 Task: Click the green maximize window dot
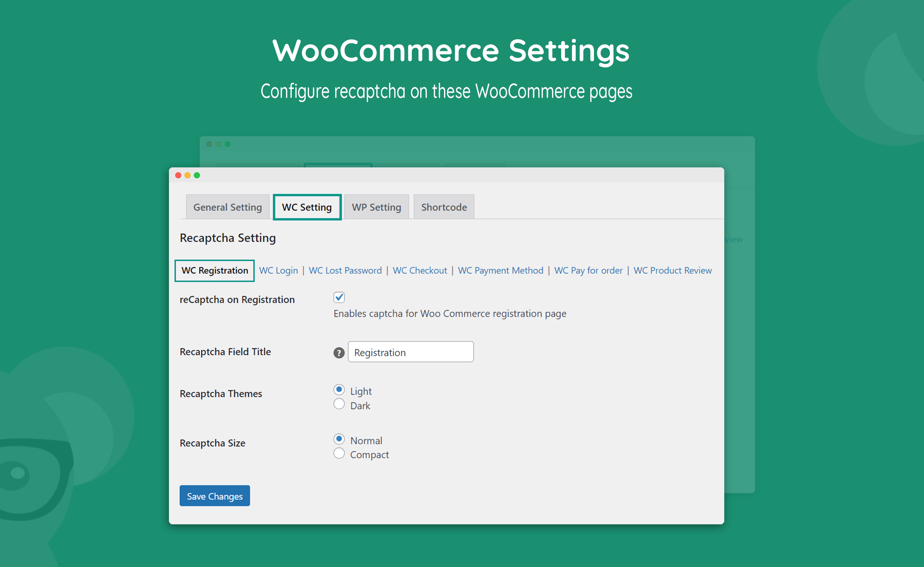point(197,175)
